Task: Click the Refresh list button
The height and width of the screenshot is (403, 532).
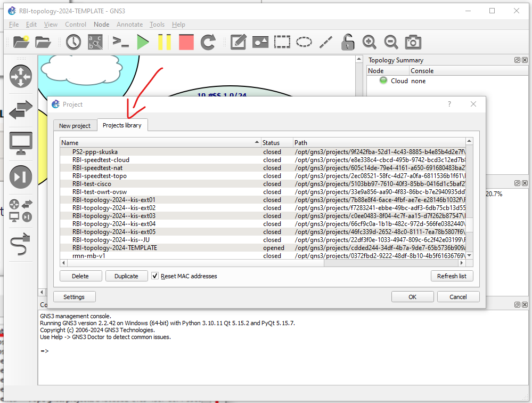Action: (452, 276)
